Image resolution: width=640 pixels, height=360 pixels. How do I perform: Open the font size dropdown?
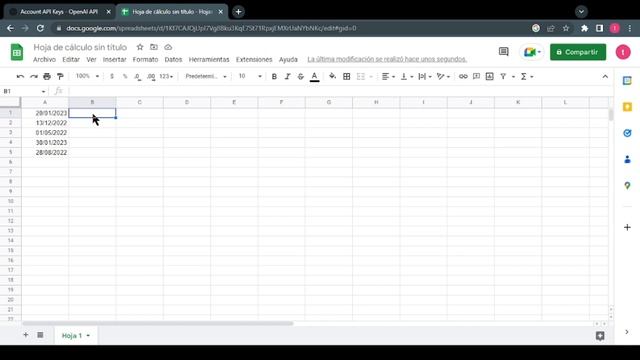pyautogui.click(x=250, y=76)
